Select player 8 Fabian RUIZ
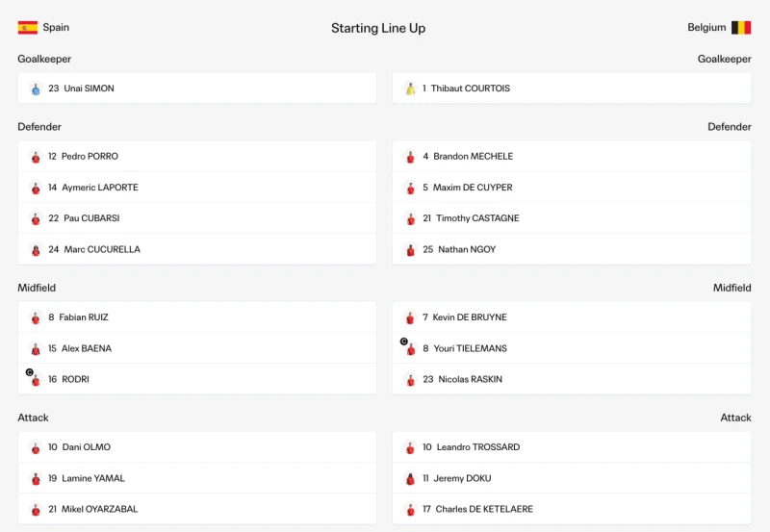This screenshot has width=770, height=532. pyautogui.click(x=197, y=317)
